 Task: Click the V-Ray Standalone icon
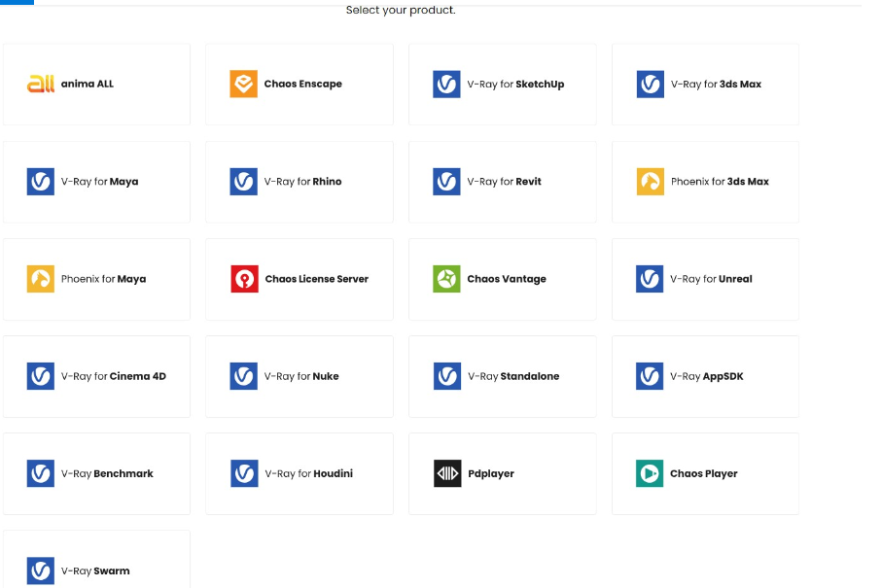pos(447,376)
